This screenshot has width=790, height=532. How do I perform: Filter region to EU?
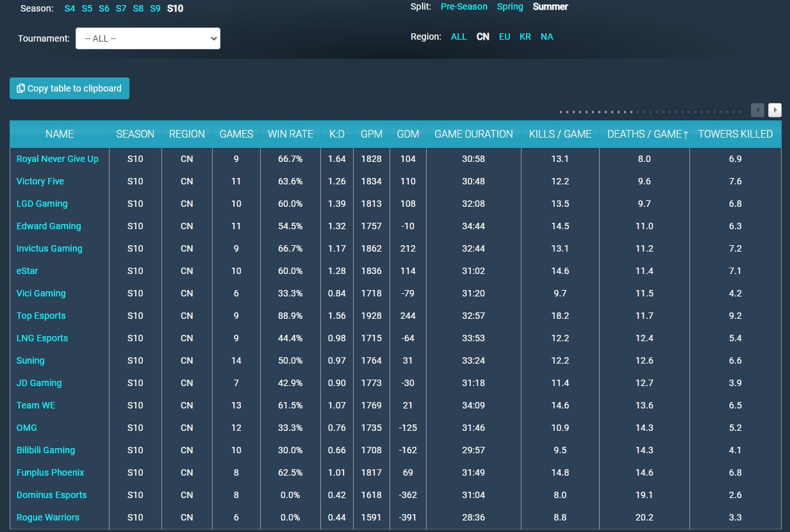coord(505,36)
